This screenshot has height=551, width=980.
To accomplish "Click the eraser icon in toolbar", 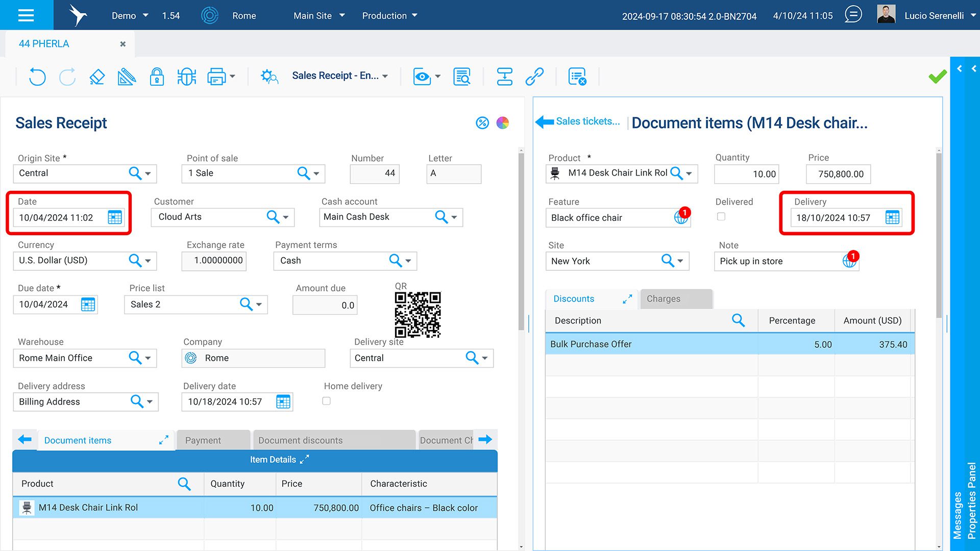I will [97, 77].
